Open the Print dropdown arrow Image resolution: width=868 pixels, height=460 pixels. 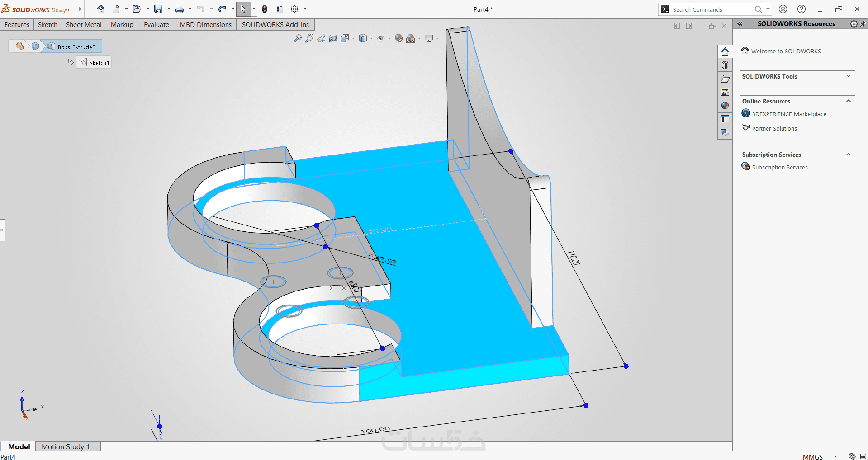pyautogui.click(x=190, y=9)
